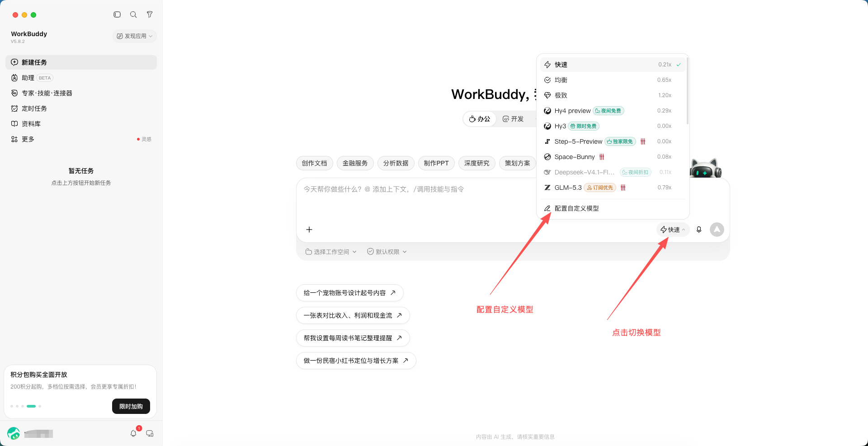Open the 选择工作空间 dropdown
The width and height of the screenshot is (868, 446).
tap(331, 252)
